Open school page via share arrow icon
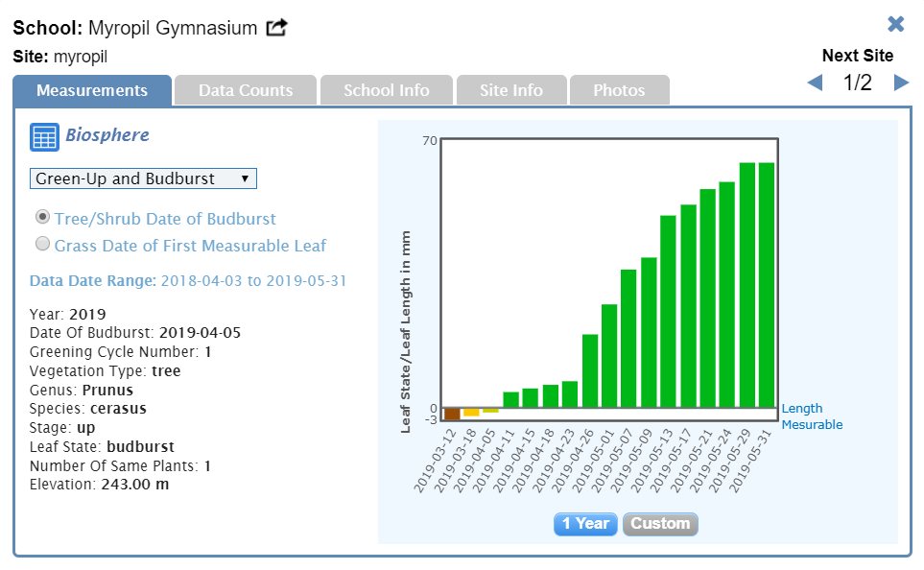The width and height of the screenshot is (924, 570). tap(276, 28)
